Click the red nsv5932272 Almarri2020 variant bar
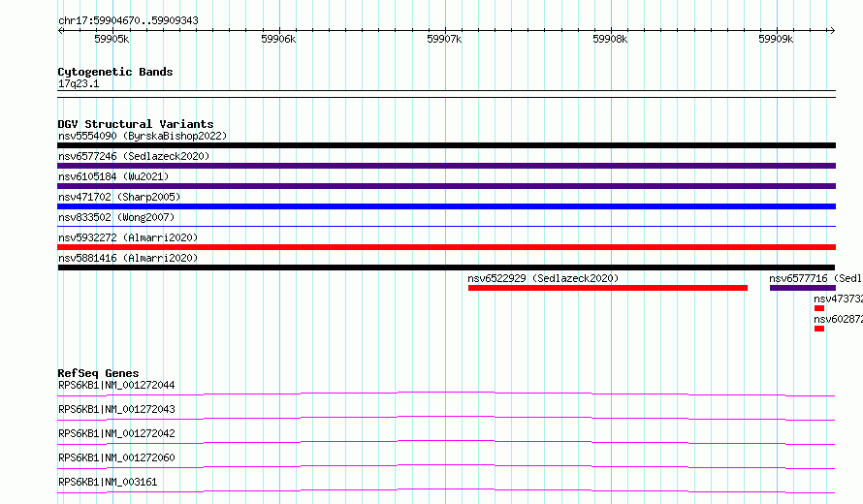863x504 pixels. click(x=446, y=247)
